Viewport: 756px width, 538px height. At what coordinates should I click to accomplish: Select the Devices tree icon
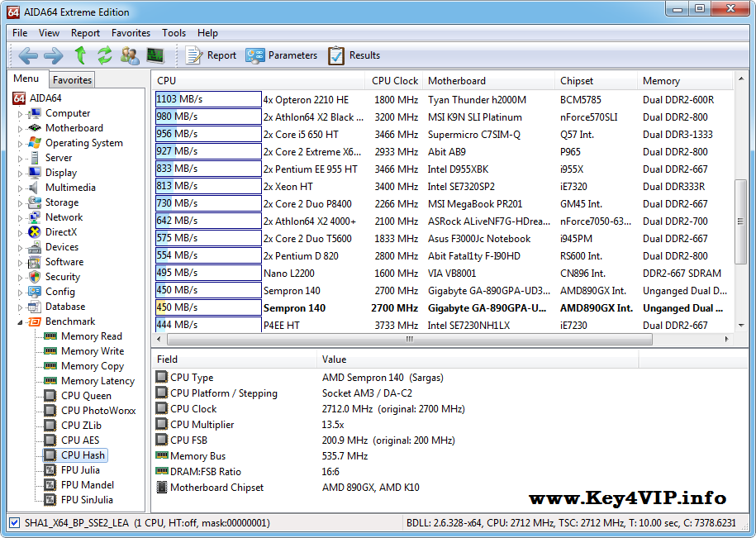tap(34, 247)
